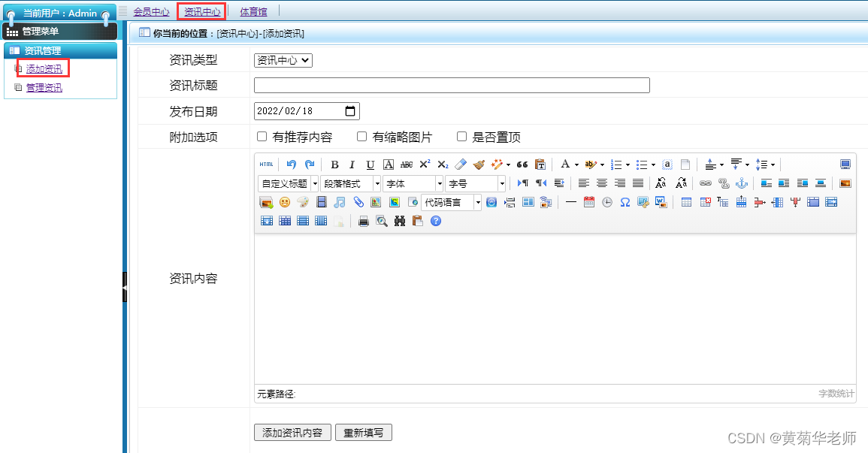Insert a horizontal line
The height and width of the screenshot is (453, 868).
(x=570, y=202)
